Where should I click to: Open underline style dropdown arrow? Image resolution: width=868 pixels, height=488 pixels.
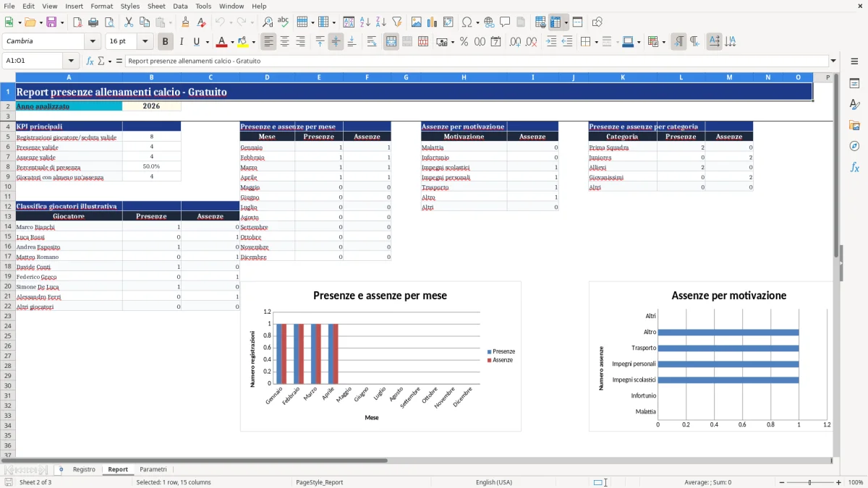[x=207, y=42]
